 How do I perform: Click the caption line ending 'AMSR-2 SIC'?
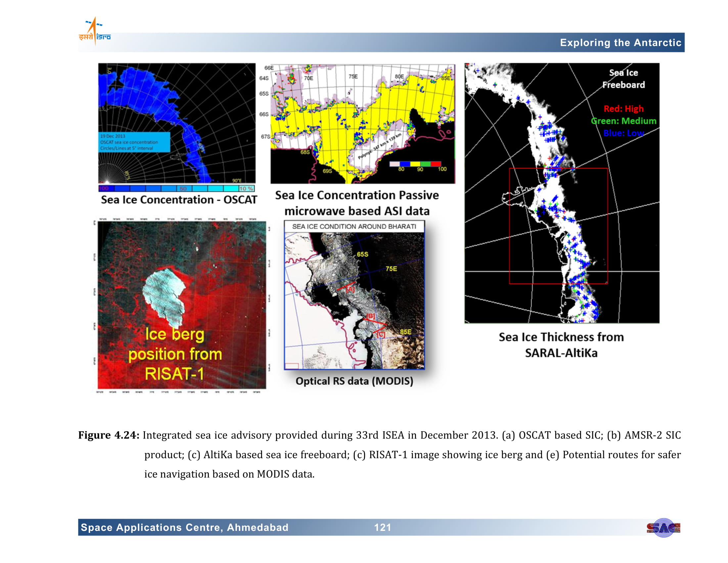click(x=412, y=435)
